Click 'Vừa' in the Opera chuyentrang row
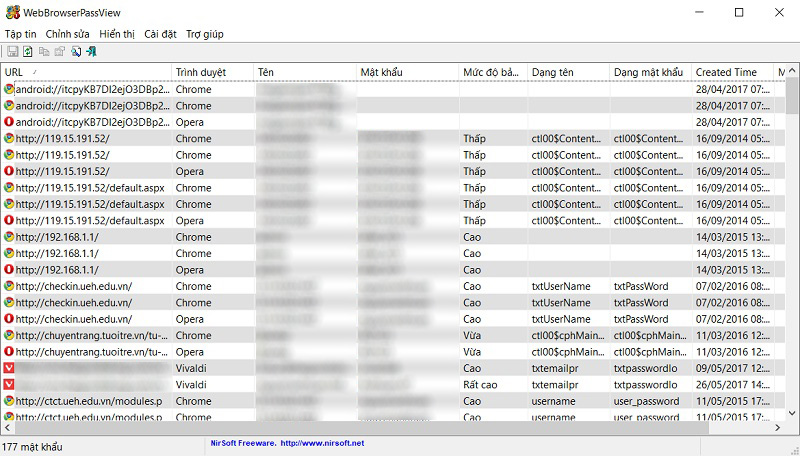 pos(472,351)
